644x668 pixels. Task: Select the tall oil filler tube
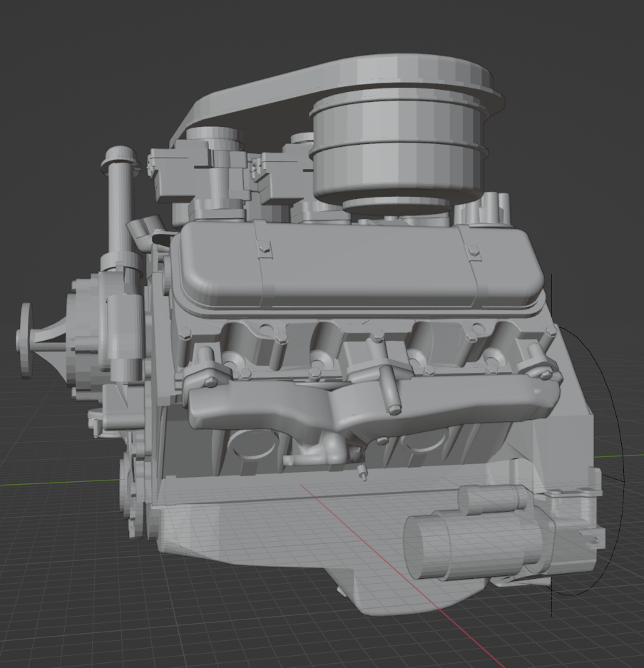coord(121,209)
